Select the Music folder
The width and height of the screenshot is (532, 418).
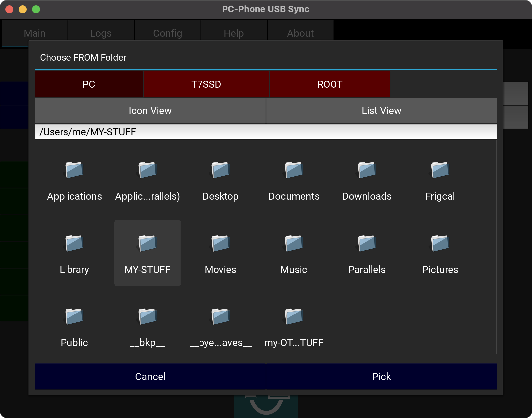tap(294, 244)
